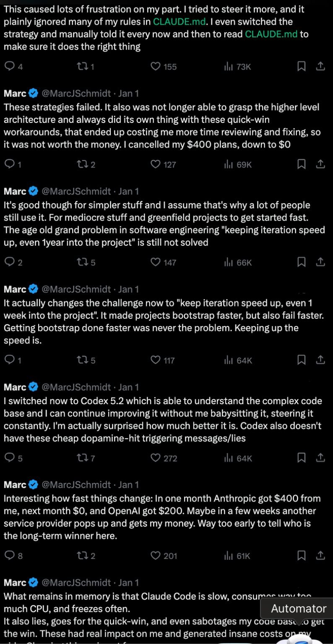Retweet the post with 7 reposts

coord(81,458)
